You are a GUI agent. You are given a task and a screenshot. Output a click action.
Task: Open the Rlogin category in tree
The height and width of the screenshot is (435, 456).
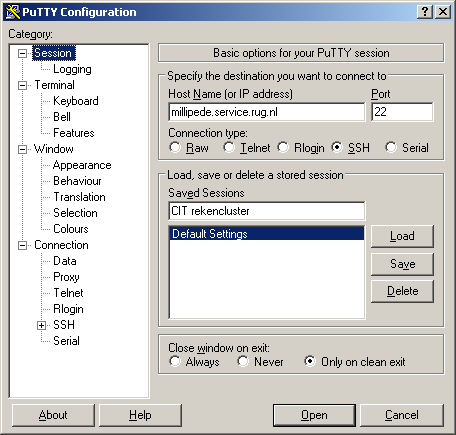pos(68,309)
